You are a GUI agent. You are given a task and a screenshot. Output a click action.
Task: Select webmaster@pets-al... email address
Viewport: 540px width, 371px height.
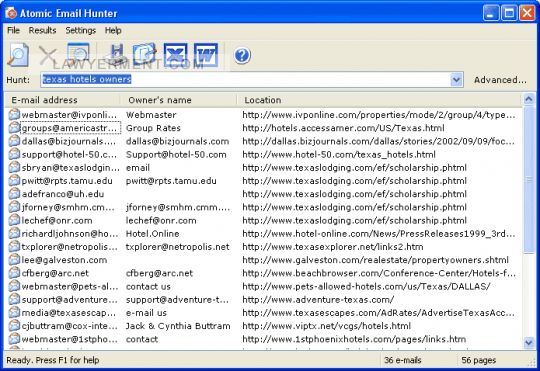point(70,286)
